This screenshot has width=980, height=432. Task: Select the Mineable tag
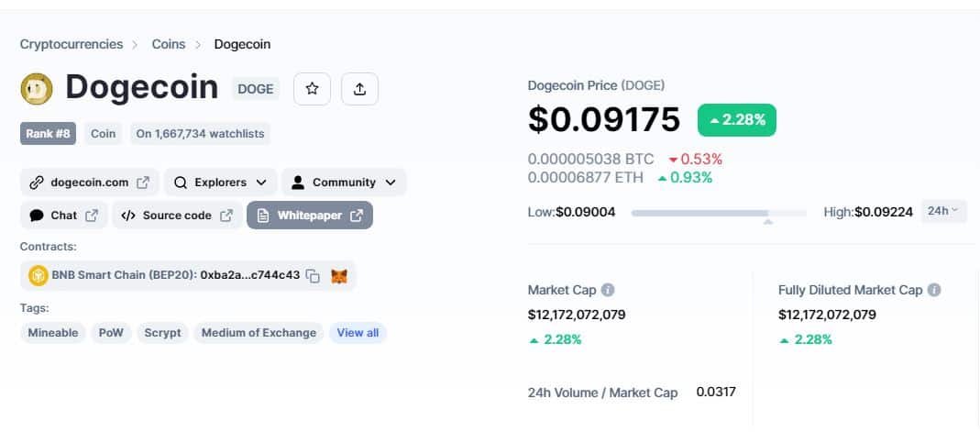(x=53, y=333)
